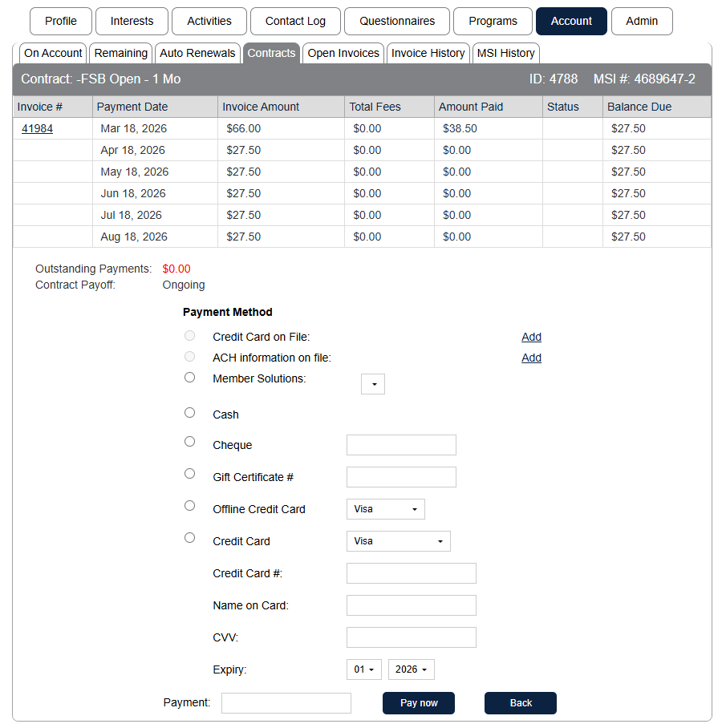Switch to the Open Invoices tab
Screen dimensions: 722x728
click(343, 53)
